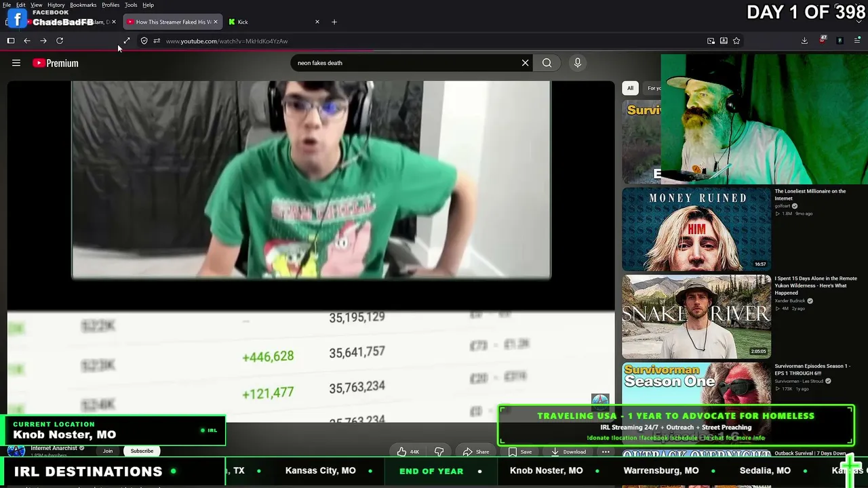Image resolution: width=868 pixels, height=488 pixels.
Task: Open the View menu
Action: pyautogui.click(x=37, y=5)
